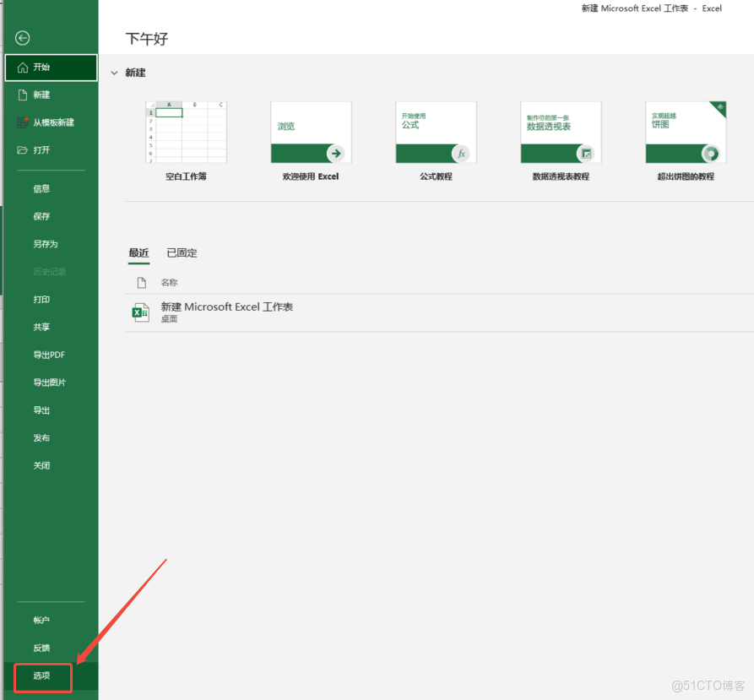This screenshot has width=754, height=700.
Task: Switch to the 已固定 tab
Action: coord(182,252)
